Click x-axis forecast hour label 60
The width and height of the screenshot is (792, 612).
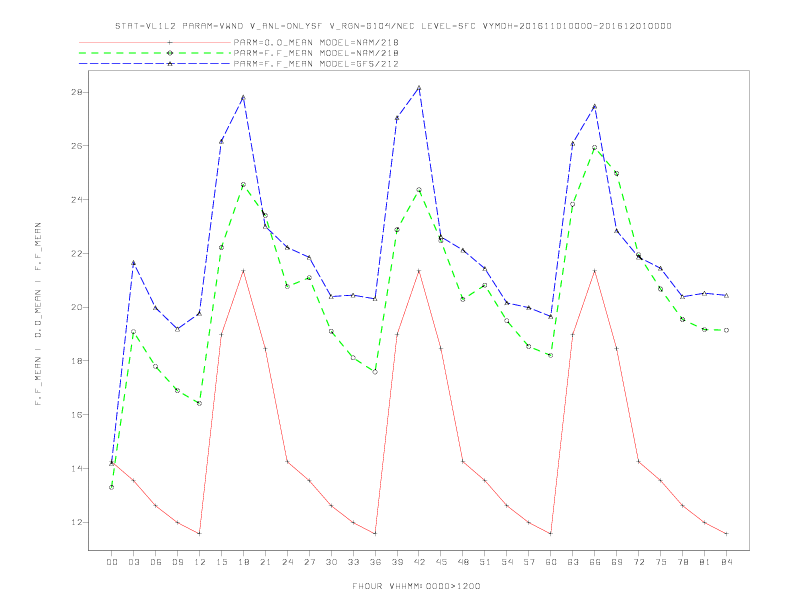point(551,562)
